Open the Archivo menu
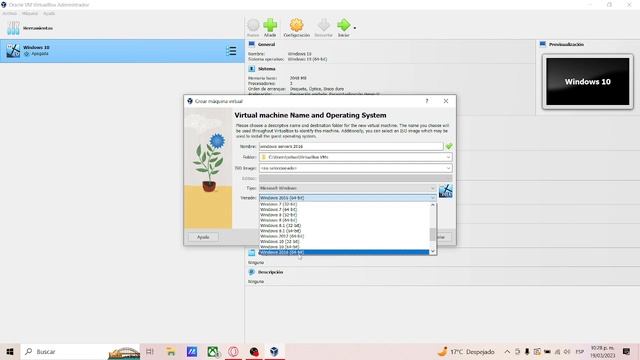Viewport: 640px width, 360px height. (x=9, y=13)
